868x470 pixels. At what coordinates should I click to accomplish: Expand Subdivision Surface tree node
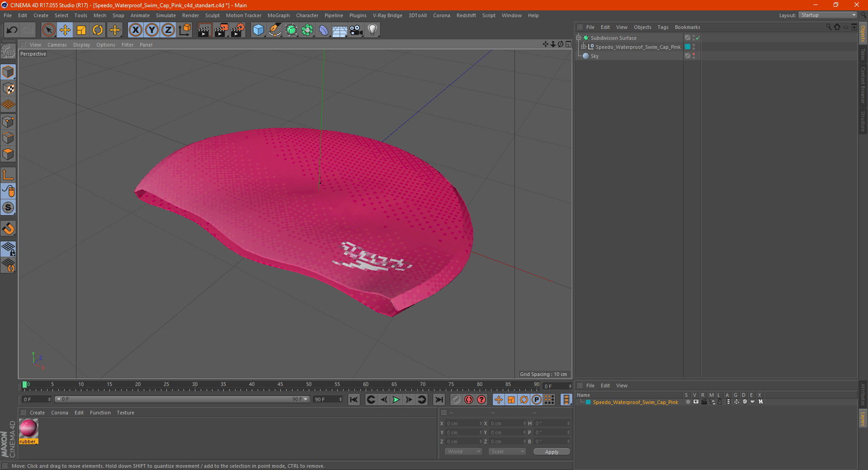[578, 38]
